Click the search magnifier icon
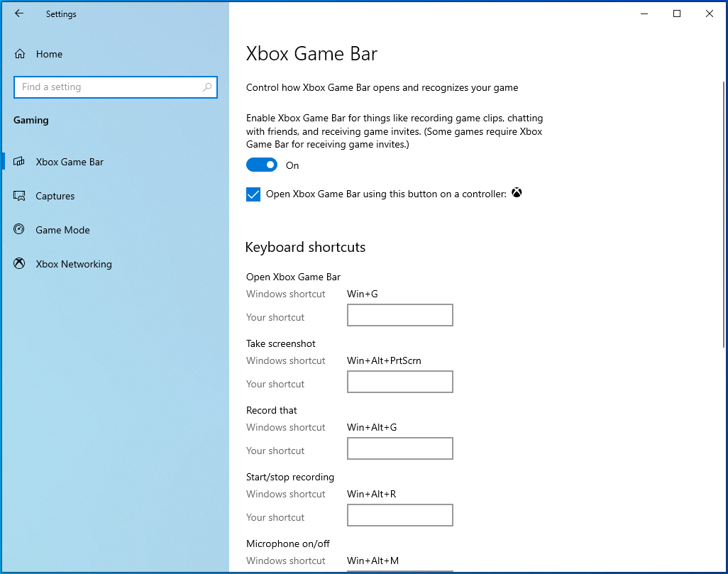This screenshot has width=728, height=574. tap(207, 87)
